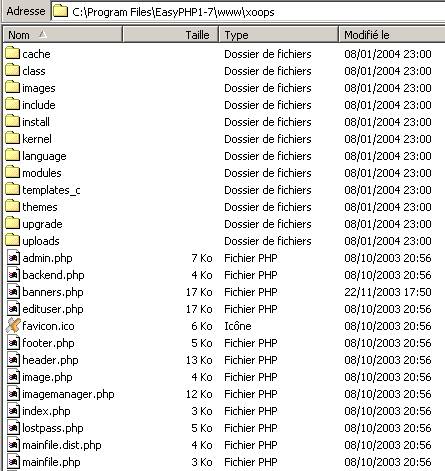This screenshot has height=471, width=445.
Task: Select the themes folder icon
Action: point(13,206)
